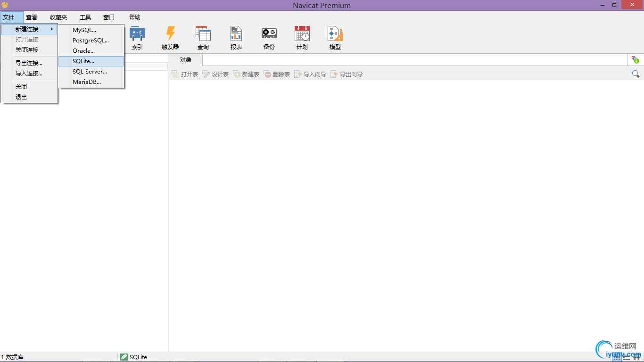Click the 设计表 design table button

pos(215,74)
